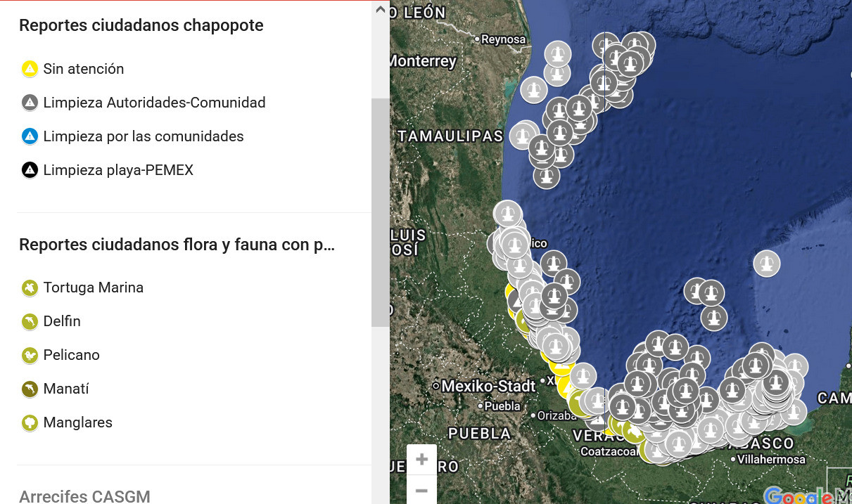Select the Manglares label
Image resolution: width=852 pixels, height=504 pixels.
78,422
